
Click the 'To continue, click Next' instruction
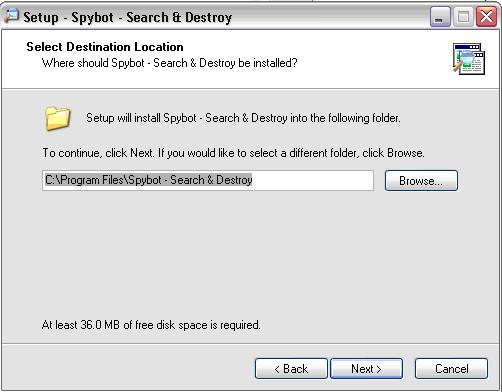coord(233,153)
